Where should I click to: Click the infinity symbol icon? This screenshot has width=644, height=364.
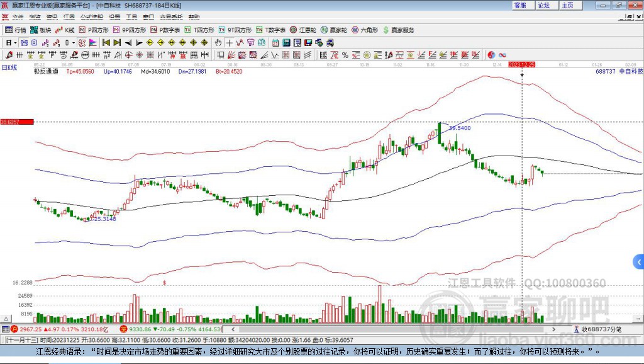click(x=502, y=55)
